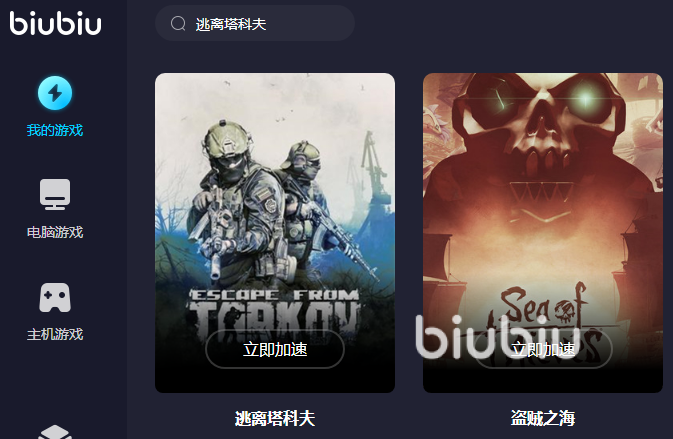Click the partially visible cube icon in sidebar

pos(55,432)
